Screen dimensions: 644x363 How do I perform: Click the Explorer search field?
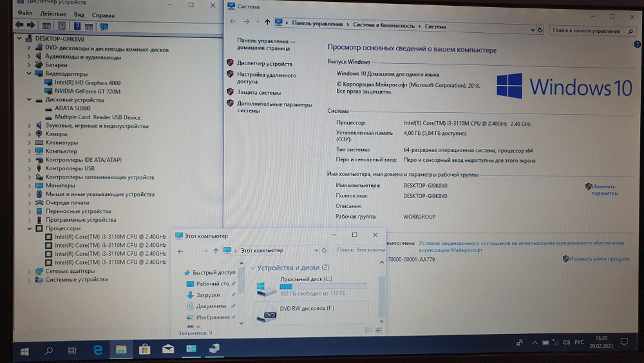click(x=360, y=250)
